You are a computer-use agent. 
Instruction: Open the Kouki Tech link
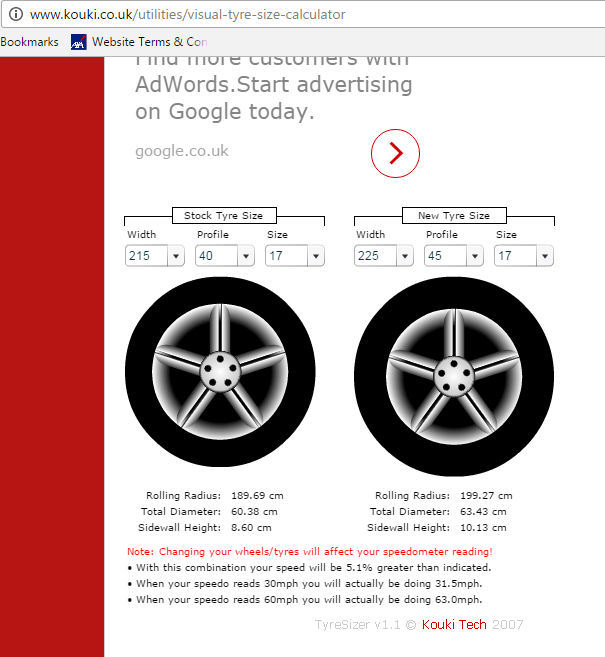click(x=454, y=625)
